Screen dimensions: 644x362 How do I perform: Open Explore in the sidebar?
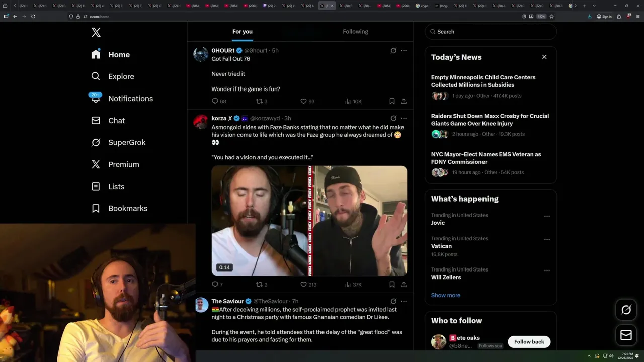[x=113, y=76]
